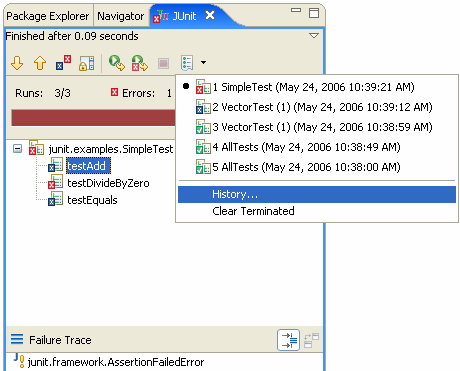Click the 3 VectorTest passed run icon
Image resolution: width=460 pixels, height=371 pixels.
[x=203, y=126]
